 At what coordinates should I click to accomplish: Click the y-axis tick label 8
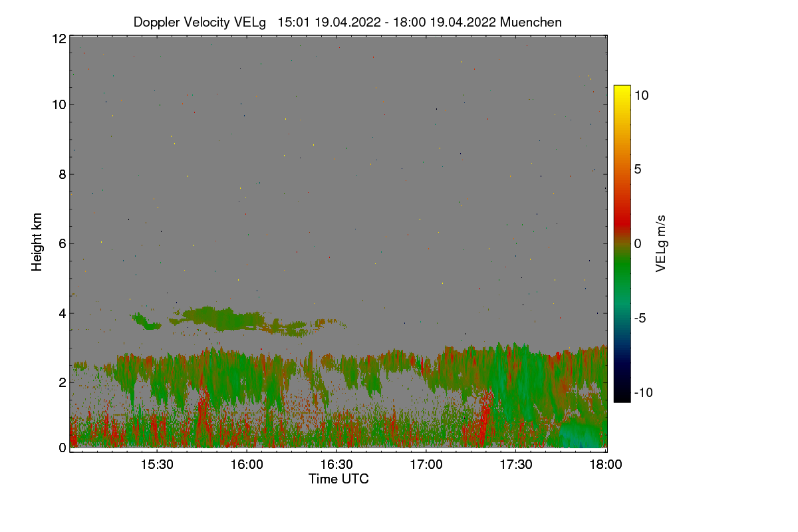[x=63, y=174]
